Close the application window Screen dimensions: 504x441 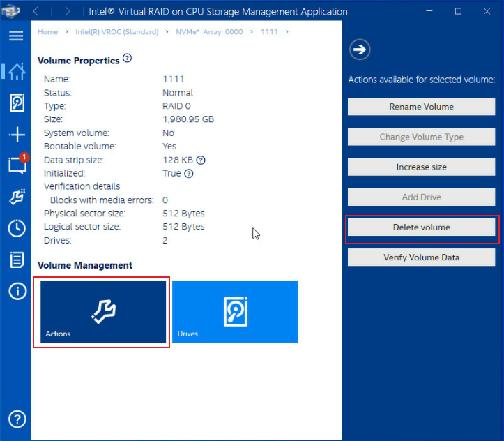tap(487, 11)
